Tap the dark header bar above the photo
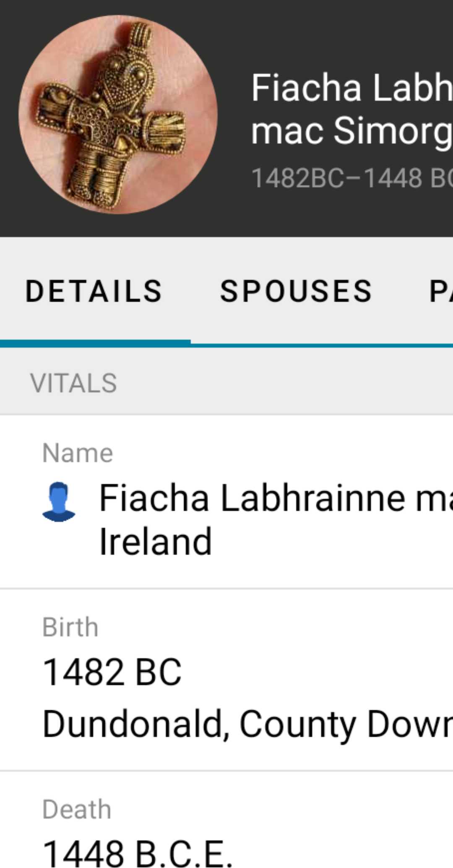The image size is (453, 868). click(226, 8)
